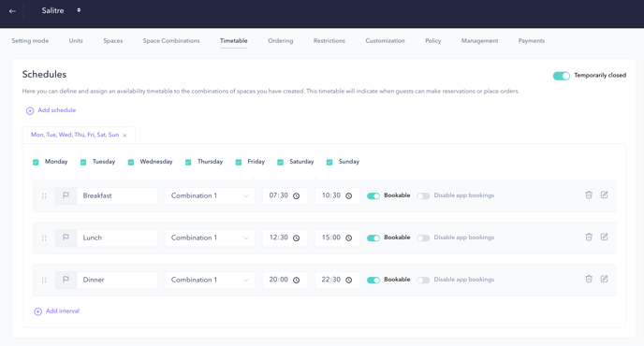
Task: Open the Dinner 20:00 start time clock
Action: [x=296, y=281]
